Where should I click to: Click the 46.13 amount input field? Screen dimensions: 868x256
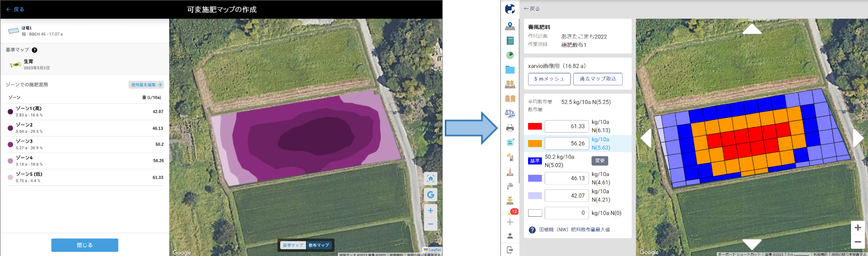tap(567, 178)
